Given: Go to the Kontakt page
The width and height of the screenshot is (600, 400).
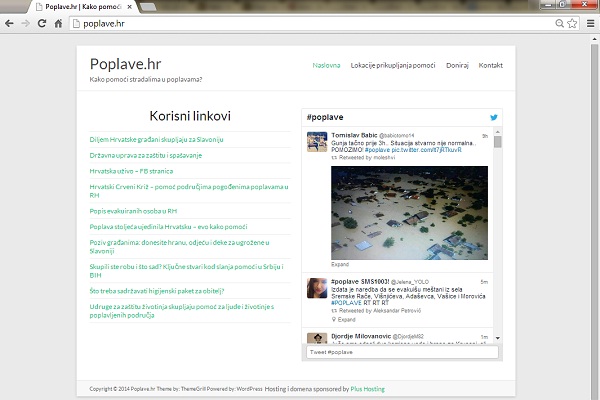Looking at the screenshot, I should [x=491, y=65].
